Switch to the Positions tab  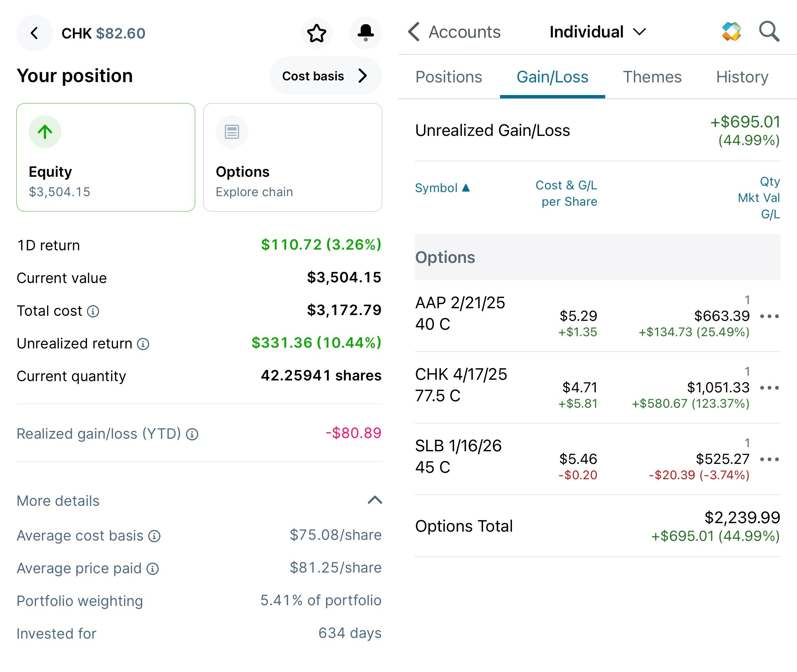(x=449, y=77)
